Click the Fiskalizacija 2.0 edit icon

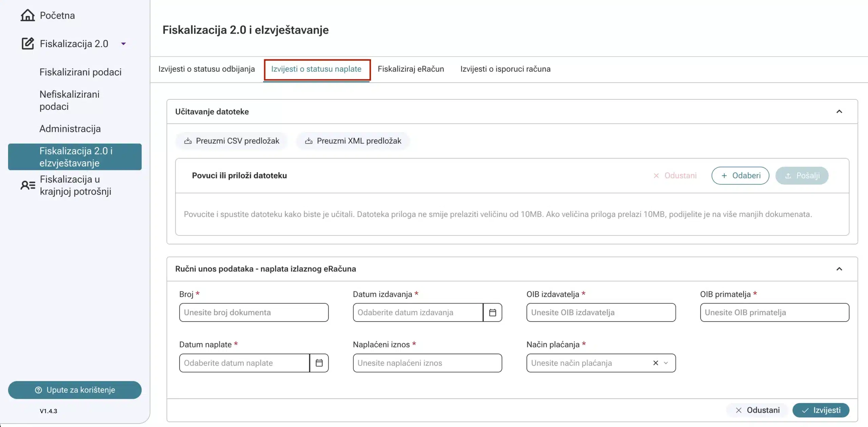[x=27, y=44]
